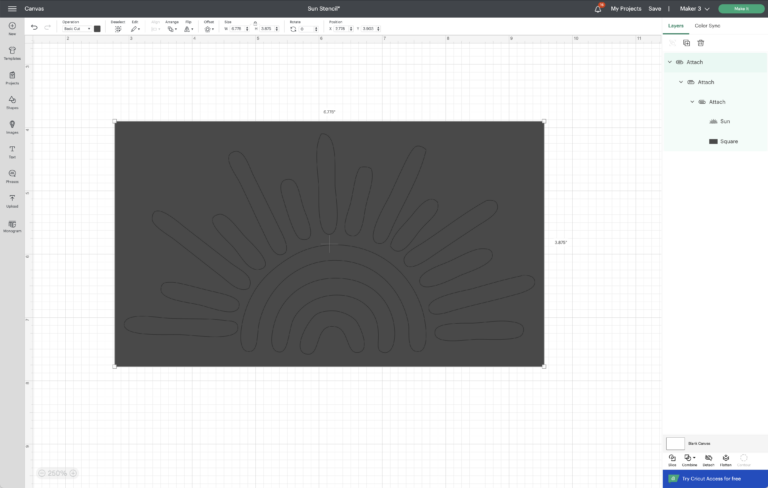Collapse the top-level Attach group

[x=669, y=62]
